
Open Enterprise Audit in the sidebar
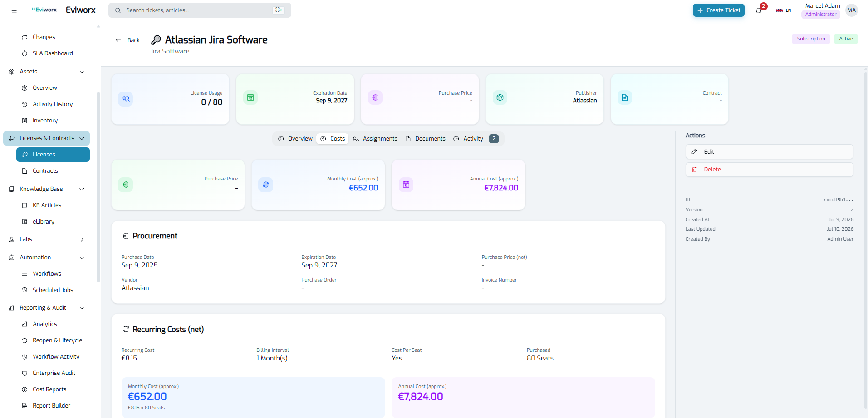coord(53,373)
